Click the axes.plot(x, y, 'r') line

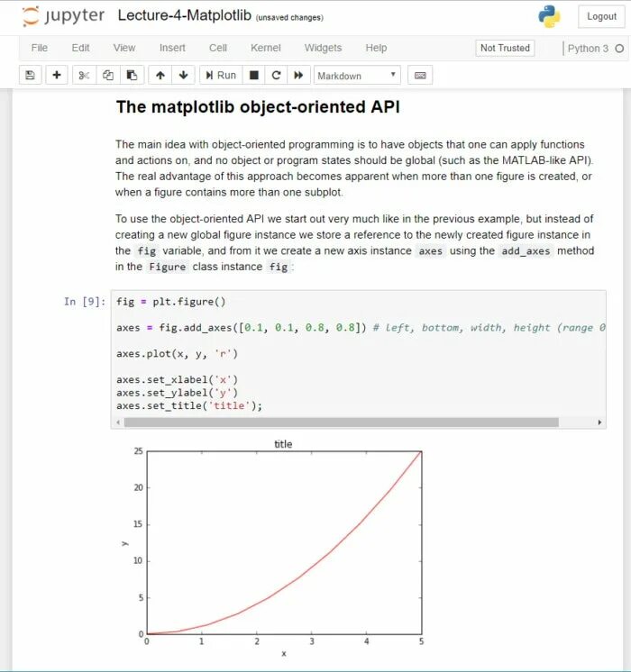point(177,354)
